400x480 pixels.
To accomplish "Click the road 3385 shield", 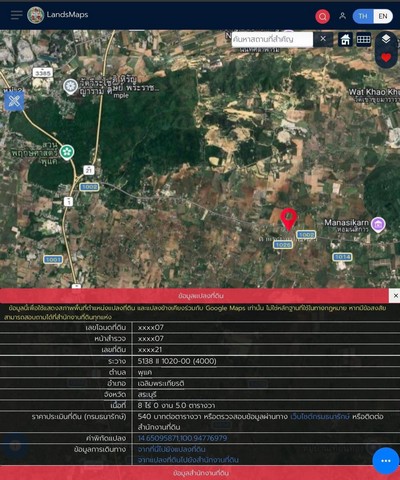I will [x=43, y=73].
